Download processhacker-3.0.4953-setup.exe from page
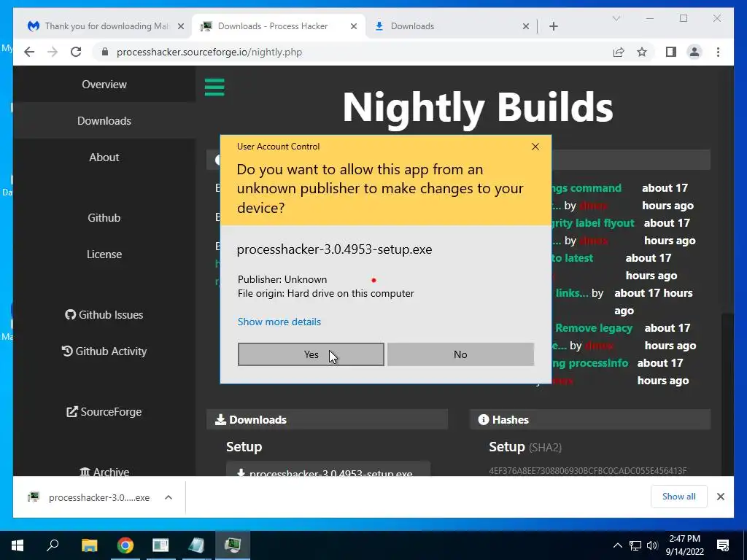This screenshot has height=560, width=747. (x=328, y=470)
